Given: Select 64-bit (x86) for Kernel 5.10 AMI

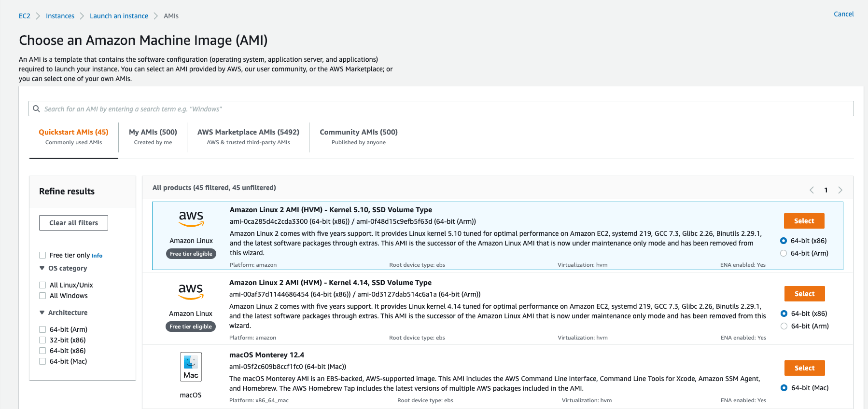Looking at the screenshot, I should tap(784, 241).
